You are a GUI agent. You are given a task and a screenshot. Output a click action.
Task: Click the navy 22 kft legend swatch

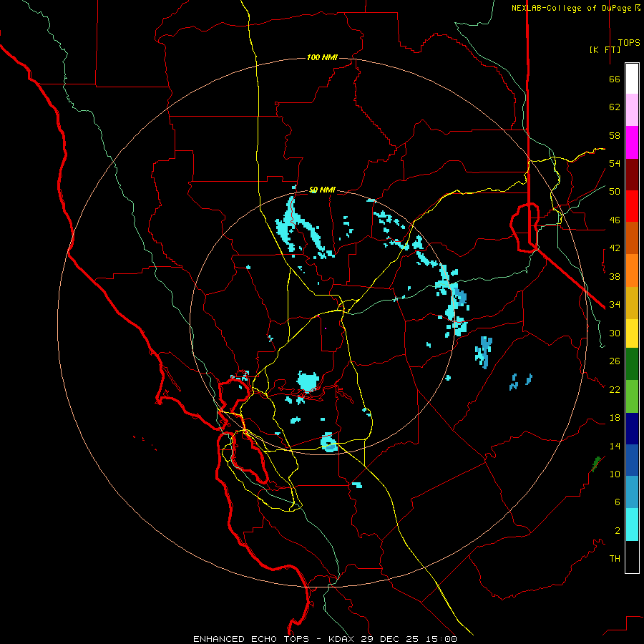coord(632,429)
